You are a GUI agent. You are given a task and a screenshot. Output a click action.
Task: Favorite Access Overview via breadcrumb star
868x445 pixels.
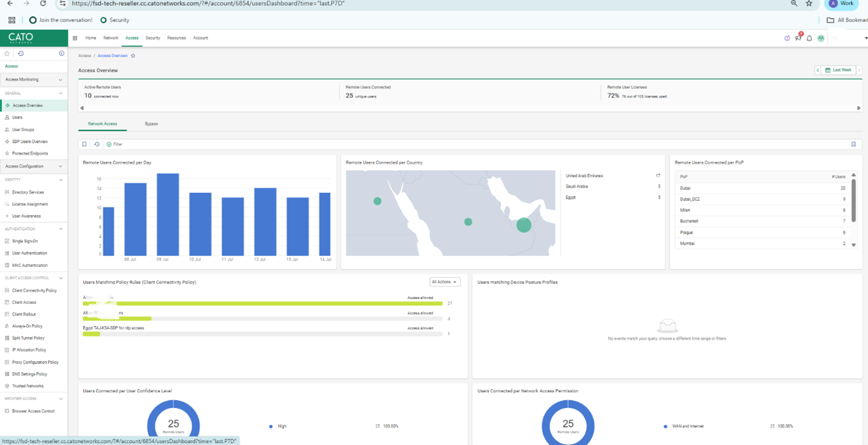(133, 56)
